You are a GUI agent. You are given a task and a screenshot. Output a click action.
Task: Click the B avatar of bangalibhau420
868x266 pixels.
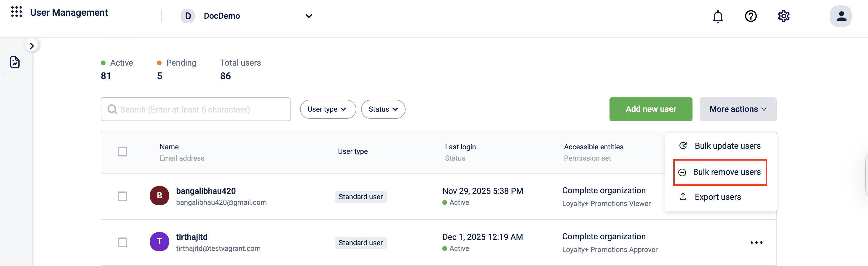pos(159,195)
